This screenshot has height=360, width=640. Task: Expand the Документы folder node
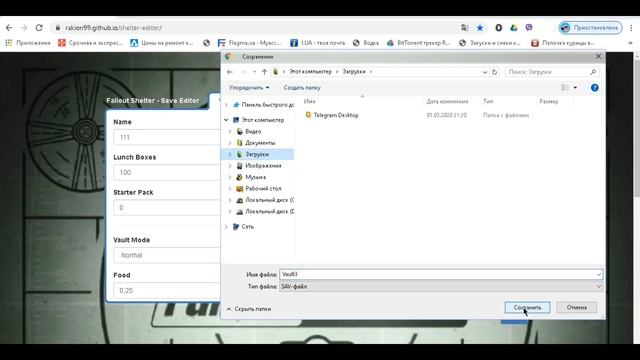pyautogui.click(x=230, y=143)
